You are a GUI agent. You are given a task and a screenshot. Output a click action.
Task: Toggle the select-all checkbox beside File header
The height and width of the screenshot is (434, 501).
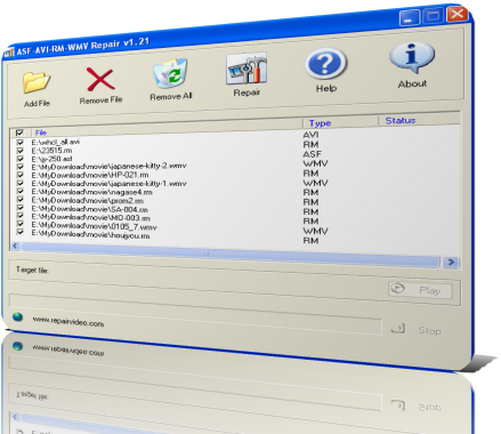19,133
